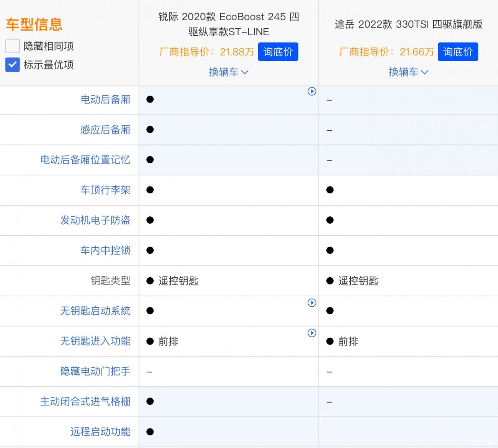Open 换辆车 dropdown under 途岳
The image size is (498, 448).
[x=408, y=72]
